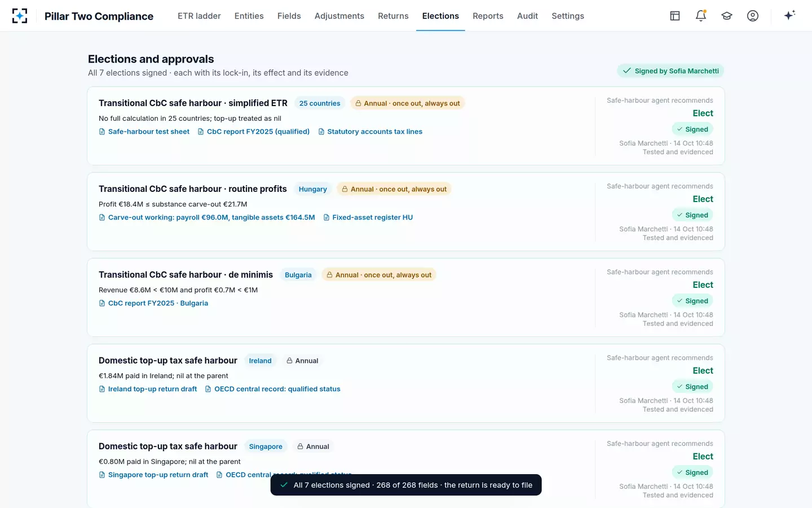
Task: Click routine profits 'once out, always out' badge
Action: tap(394, 189)
